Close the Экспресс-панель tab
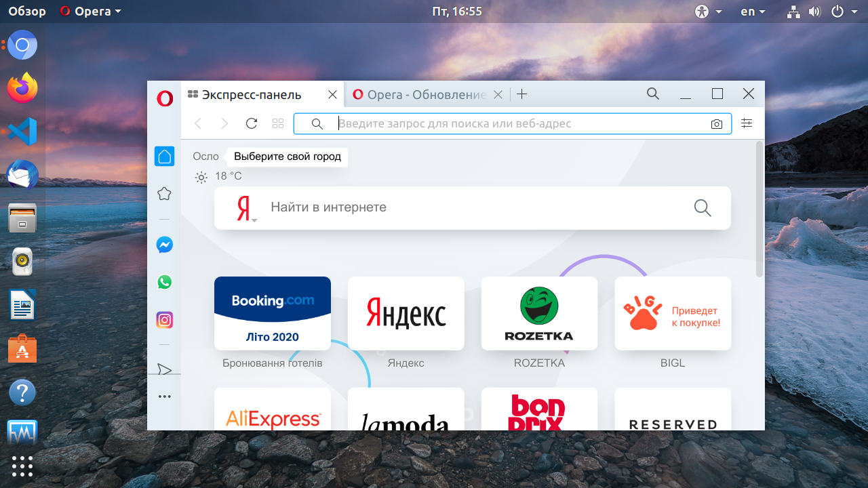This screenshot has height=488, width=868. click(332, 95)
